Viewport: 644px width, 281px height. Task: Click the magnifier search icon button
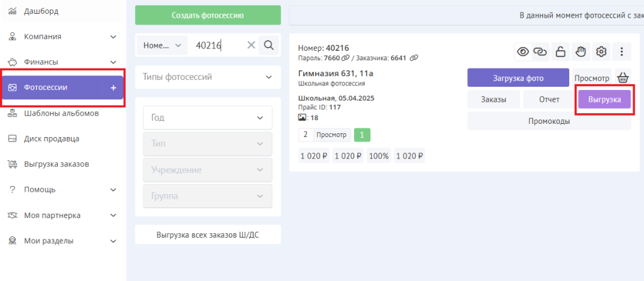tap(269, 45)
